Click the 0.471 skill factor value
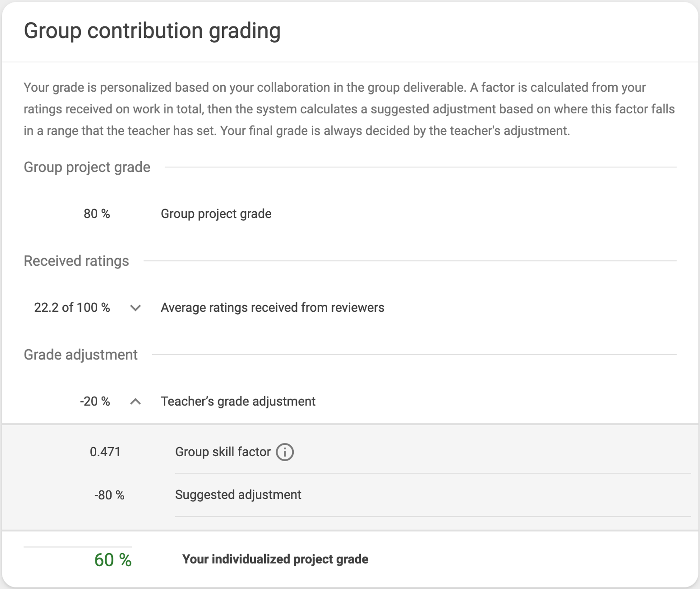 (x=105, y=452)
